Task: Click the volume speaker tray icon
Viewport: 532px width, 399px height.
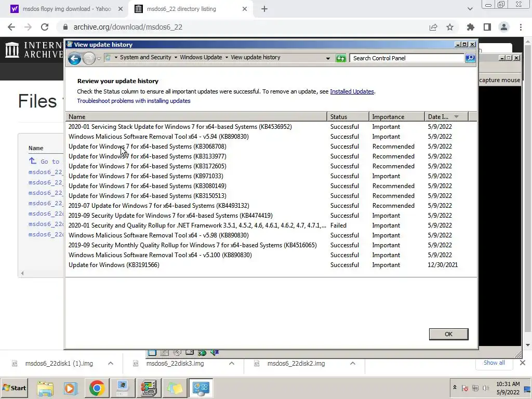Action: tap(486, 388)
